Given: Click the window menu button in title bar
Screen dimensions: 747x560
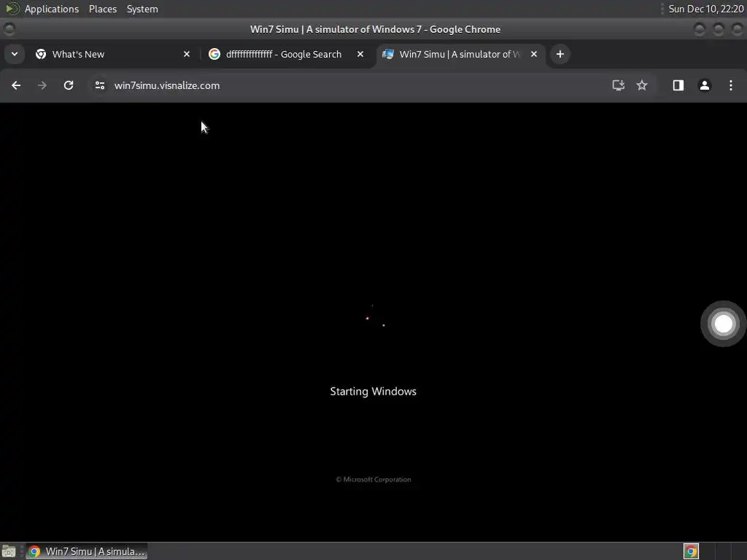Looking at the screenshot, I should tap(9, 29).
